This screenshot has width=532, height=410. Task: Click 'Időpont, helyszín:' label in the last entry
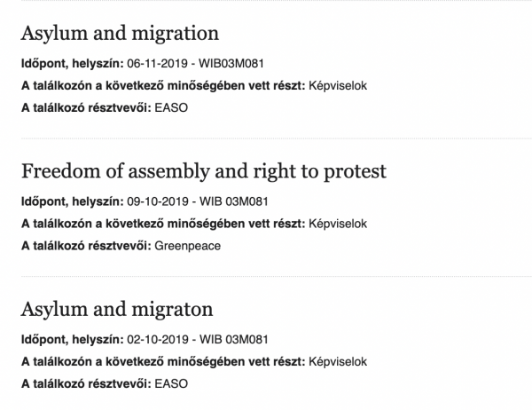73,339
